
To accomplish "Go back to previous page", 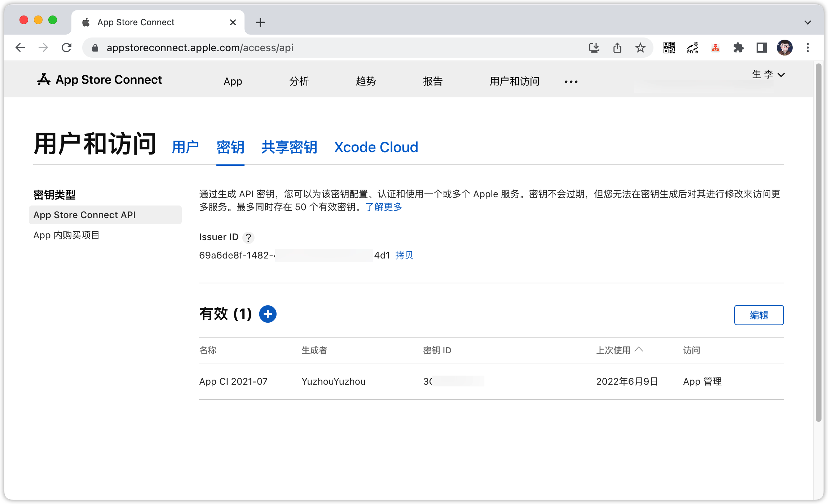I will 21,48.
